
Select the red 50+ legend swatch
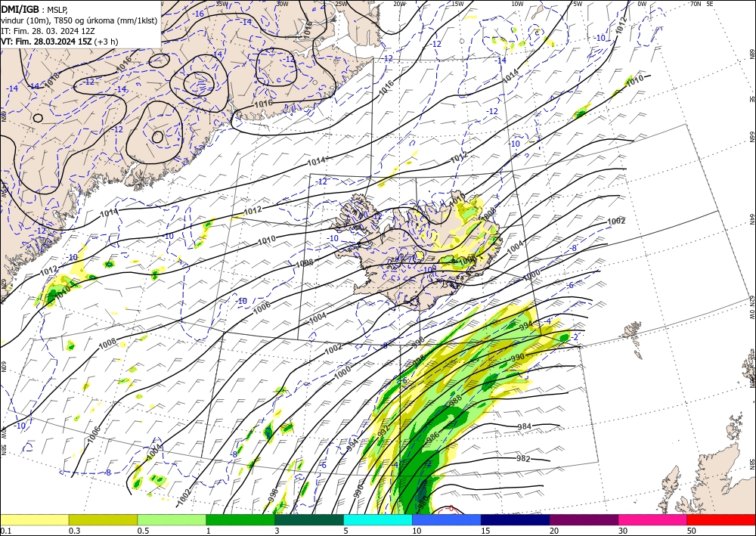click(721, 519)
